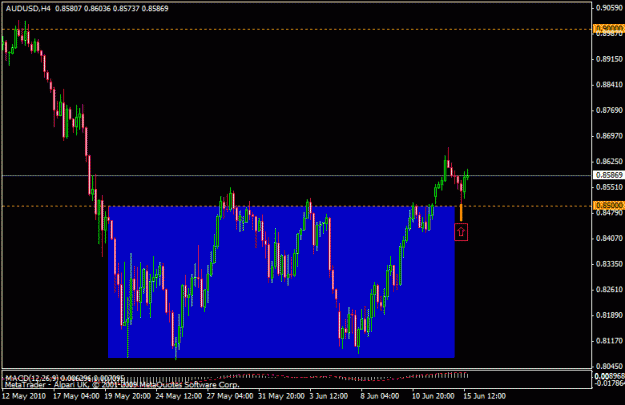Click the 0.80450 price axis value
Viewport: 625px width, 405px height.
click(x=609, y=366)
